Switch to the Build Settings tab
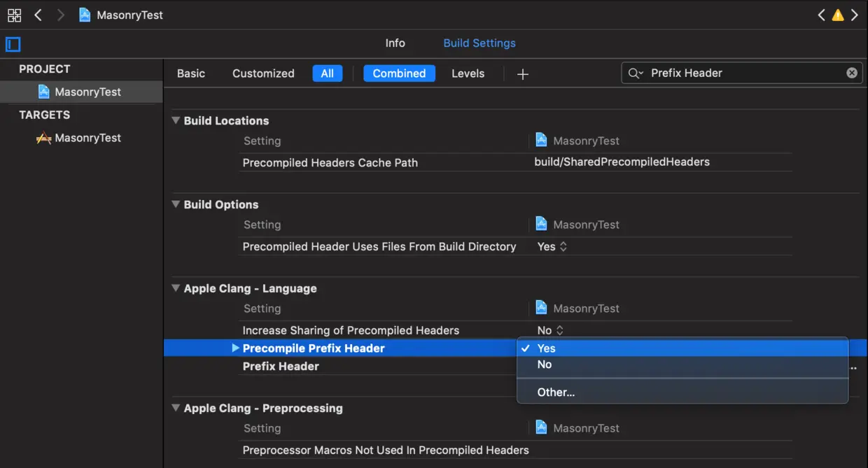 pyautogui.click(x=479, y=43)
